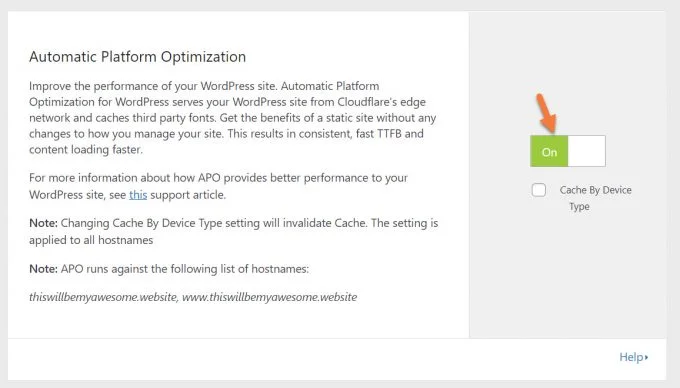Click the Note about APO hostnames list
Image resolution: width=680 pixels, height=388 pixels.
169,269
